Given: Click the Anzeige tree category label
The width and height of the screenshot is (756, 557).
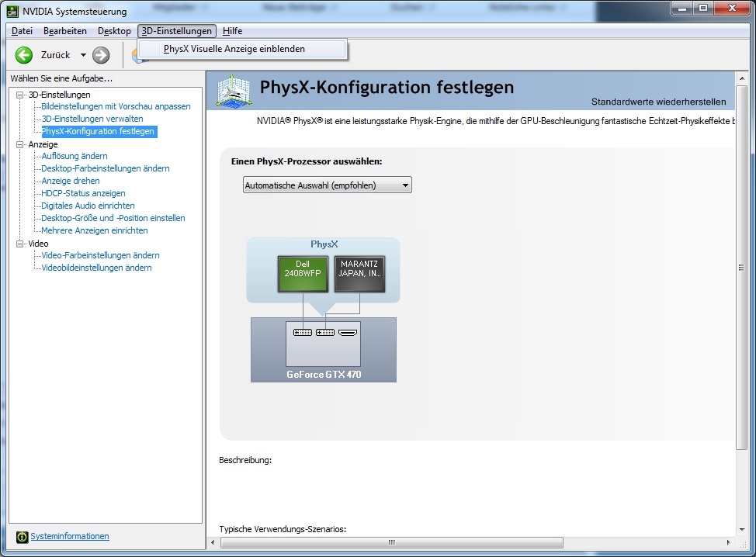Looking at the screenshot, I should (43, 144).
